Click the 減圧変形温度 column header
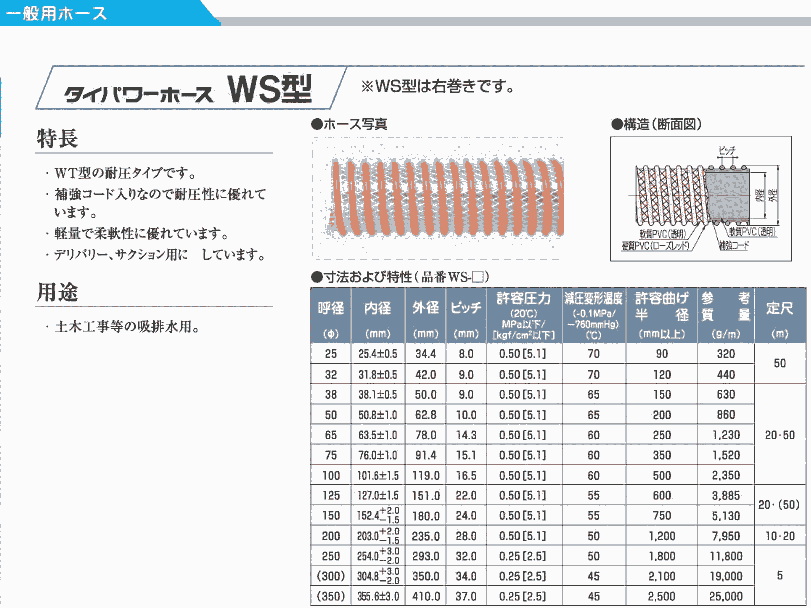The height and width of the screenshot is (608, 811). (594, 315)
